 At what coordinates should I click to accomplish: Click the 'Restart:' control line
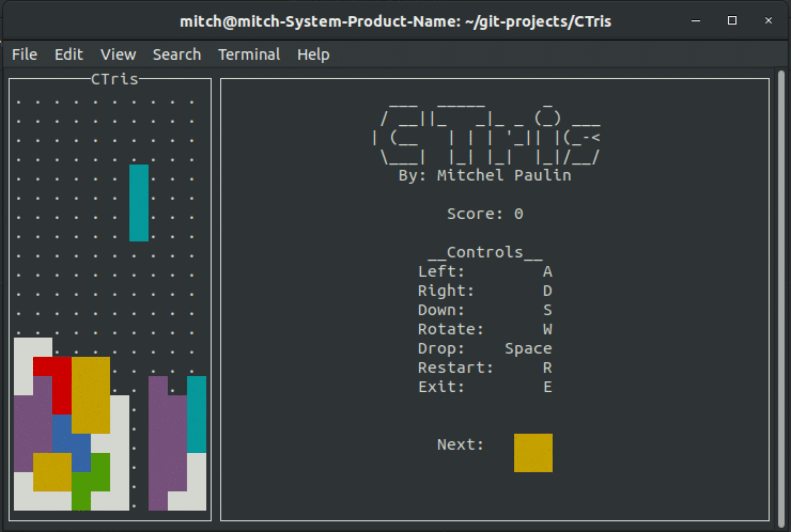pos(485,368)
